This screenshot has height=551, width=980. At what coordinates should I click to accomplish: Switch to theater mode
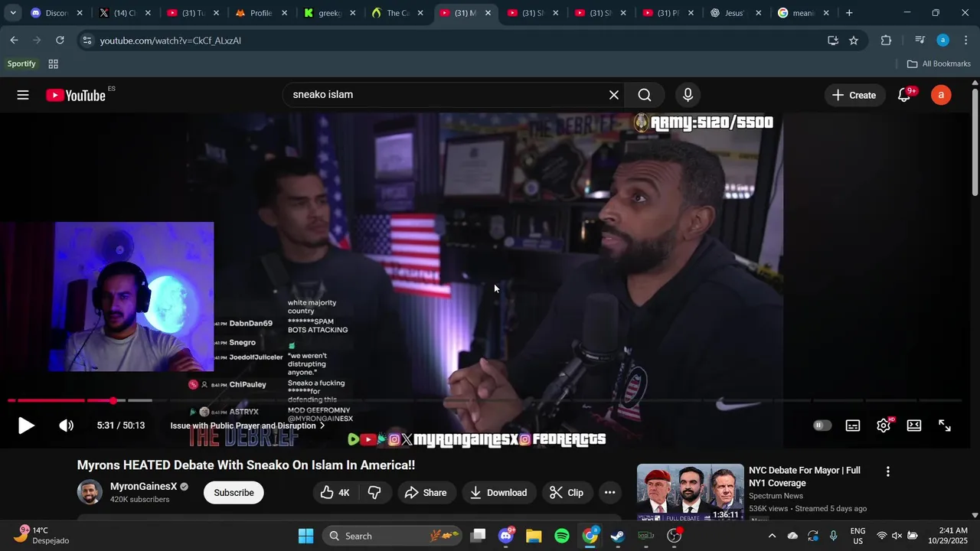click(914, 425)
